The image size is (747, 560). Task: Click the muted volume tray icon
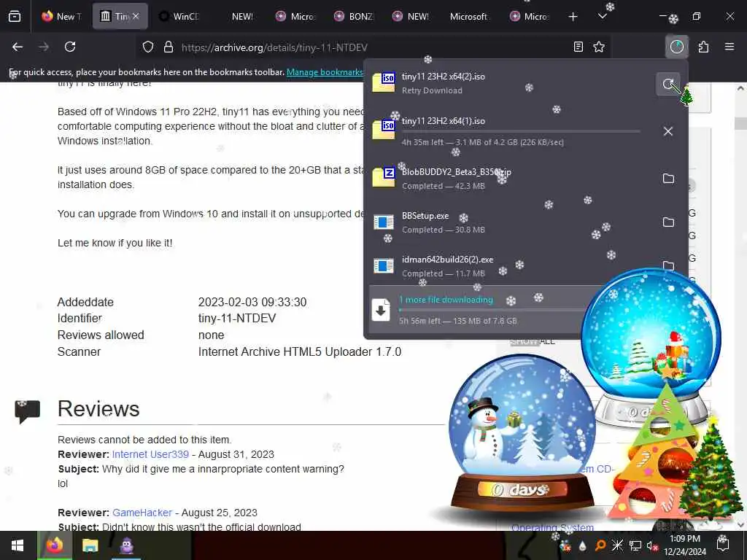(x=652, y=545)
